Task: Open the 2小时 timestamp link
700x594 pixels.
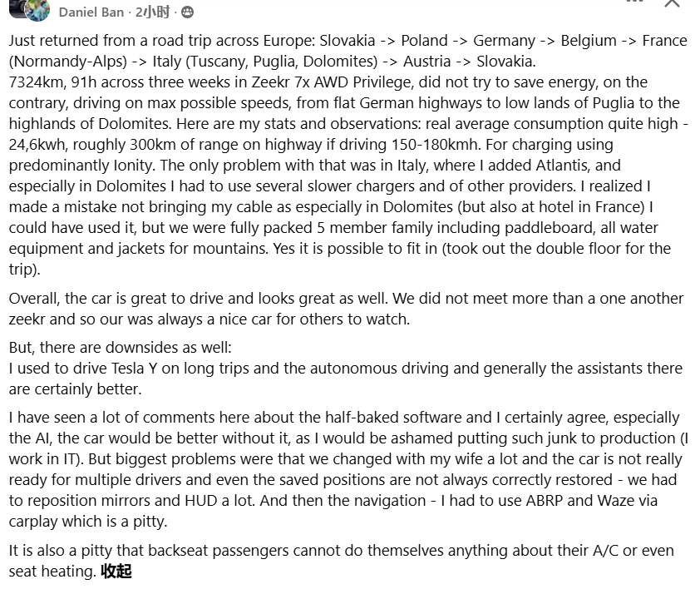Action: click(x=153, y=12)
